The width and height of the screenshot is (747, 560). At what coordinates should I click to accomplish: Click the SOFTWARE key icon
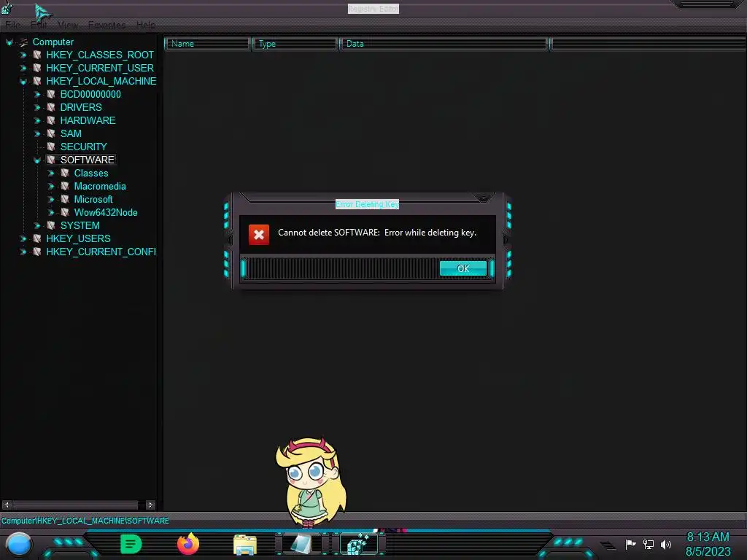(x=50, y=160)
